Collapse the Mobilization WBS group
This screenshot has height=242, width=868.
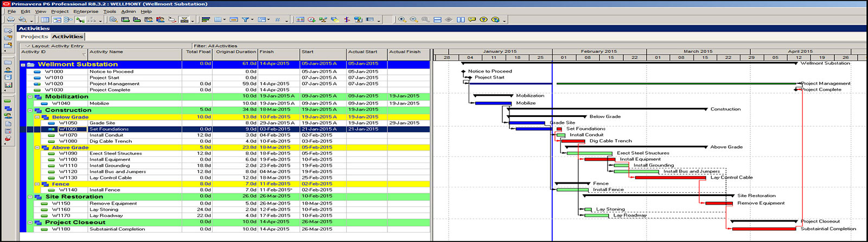(x=30, y=97)
